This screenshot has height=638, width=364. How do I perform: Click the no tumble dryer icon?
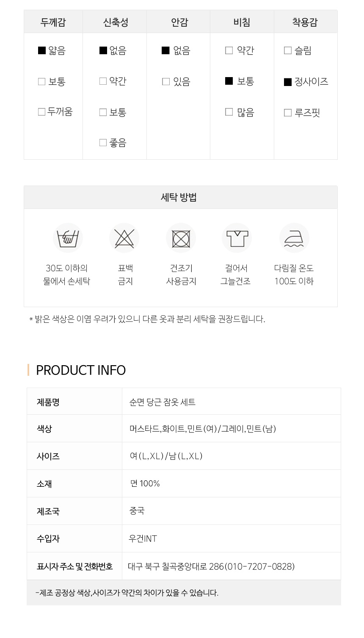[x=181, y=238]
